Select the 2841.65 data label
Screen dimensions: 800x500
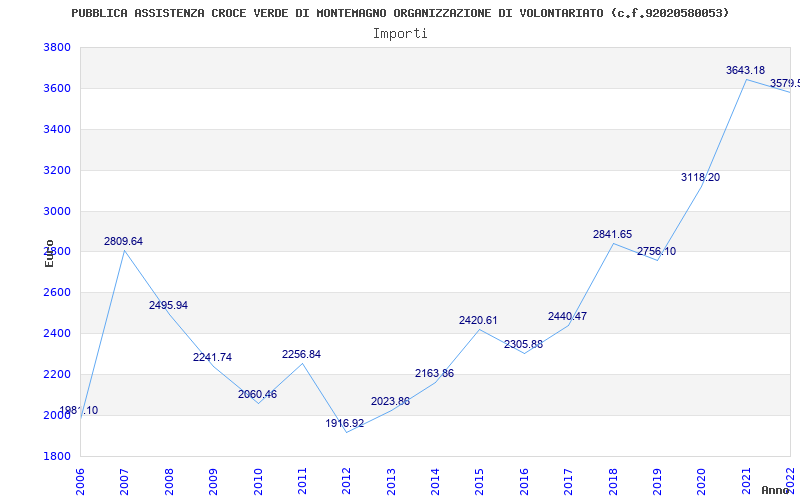[x=612, y=234]
